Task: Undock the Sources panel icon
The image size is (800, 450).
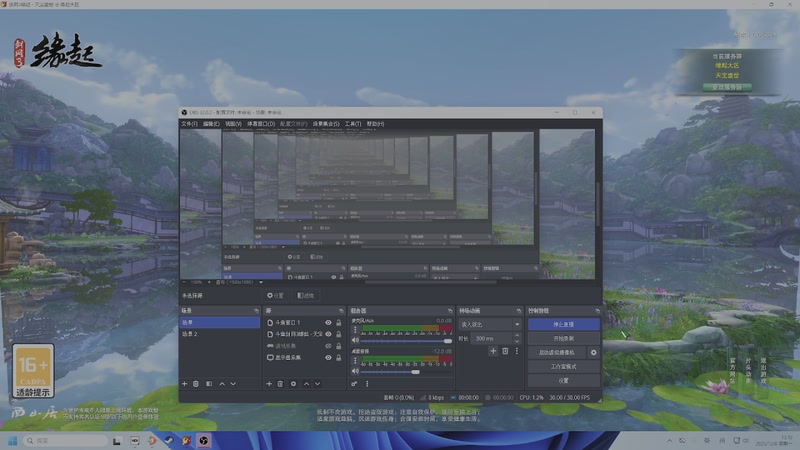Action: point(341,311)
